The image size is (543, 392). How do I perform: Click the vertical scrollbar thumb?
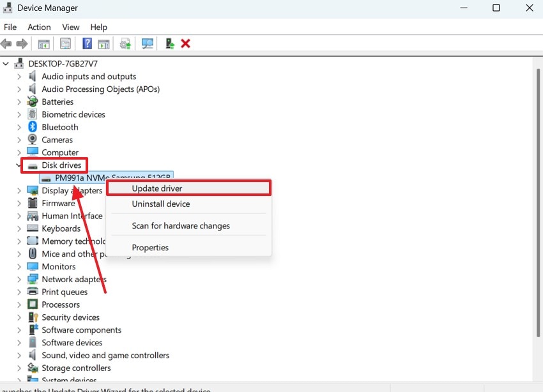538,202
